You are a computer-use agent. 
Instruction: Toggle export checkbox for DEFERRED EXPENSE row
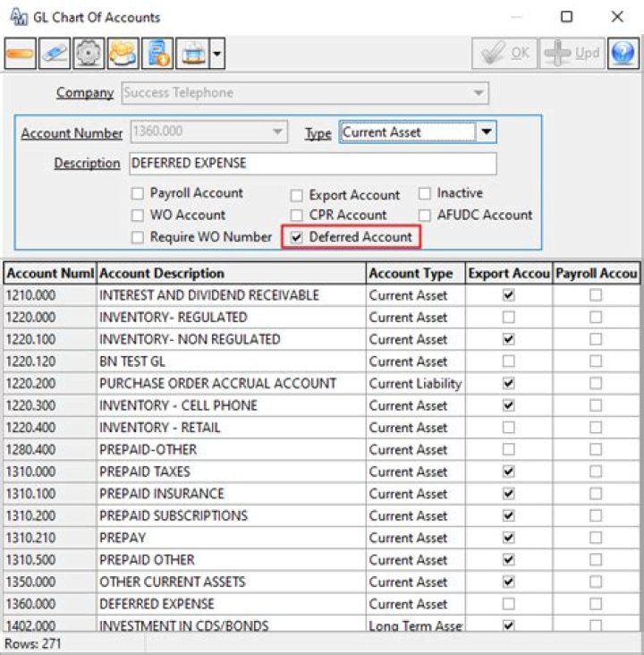pos(508,604)
